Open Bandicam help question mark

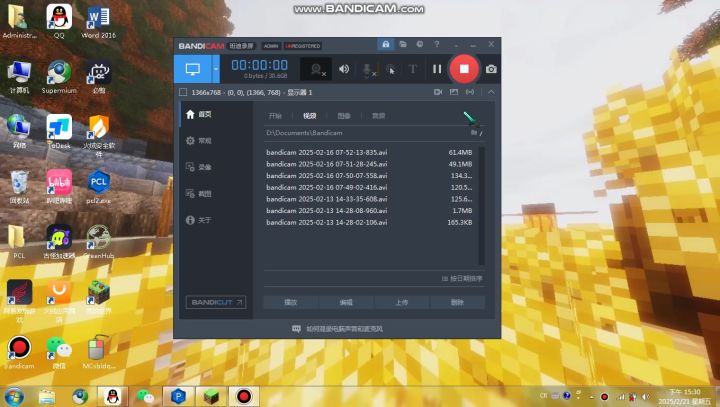(437, 44)
